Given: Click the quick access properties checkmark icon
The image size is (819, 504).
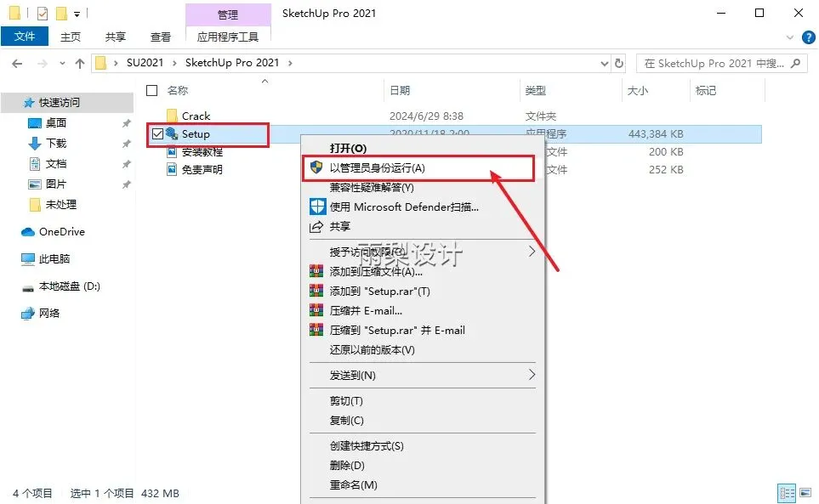Looking at the screenshot, I should click(x=43, y=14).
